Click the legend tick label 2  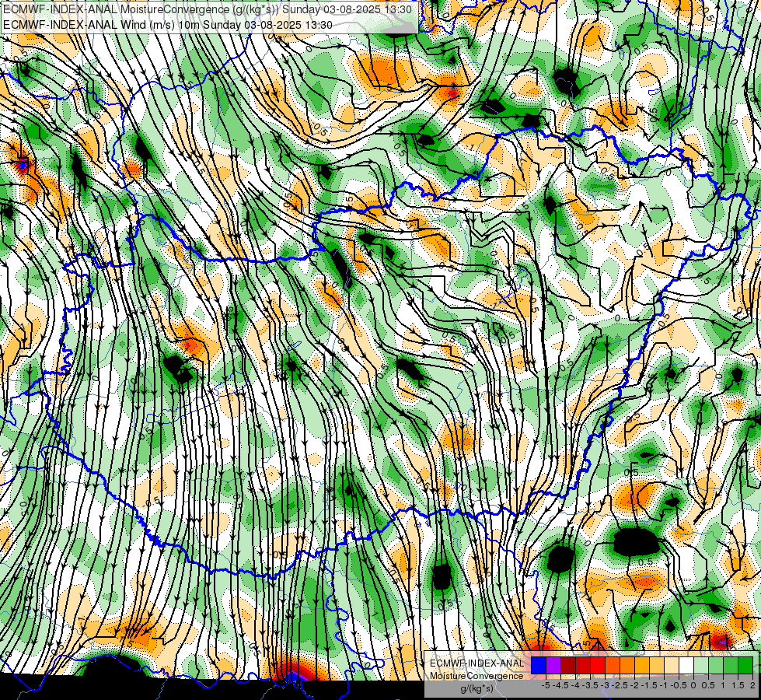coord(752,685)
